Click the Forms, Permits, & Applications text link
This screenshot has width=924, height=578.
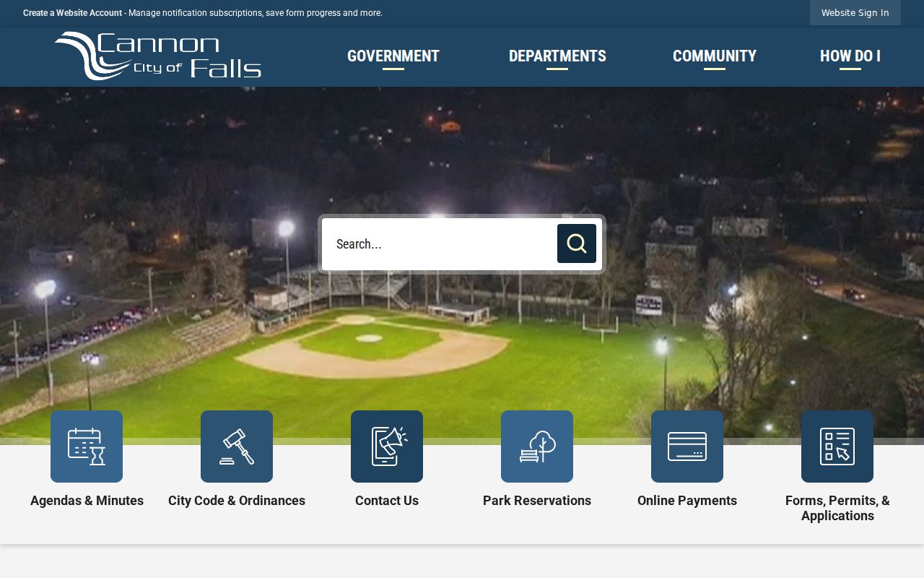point(837,508)
